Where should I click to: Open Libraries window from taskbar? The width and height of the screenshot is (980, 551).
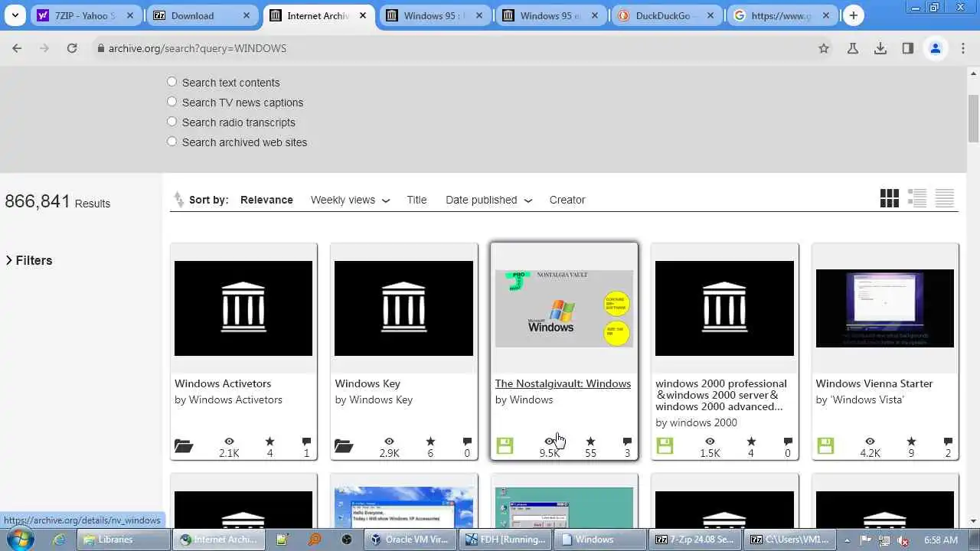coord(123,540)
